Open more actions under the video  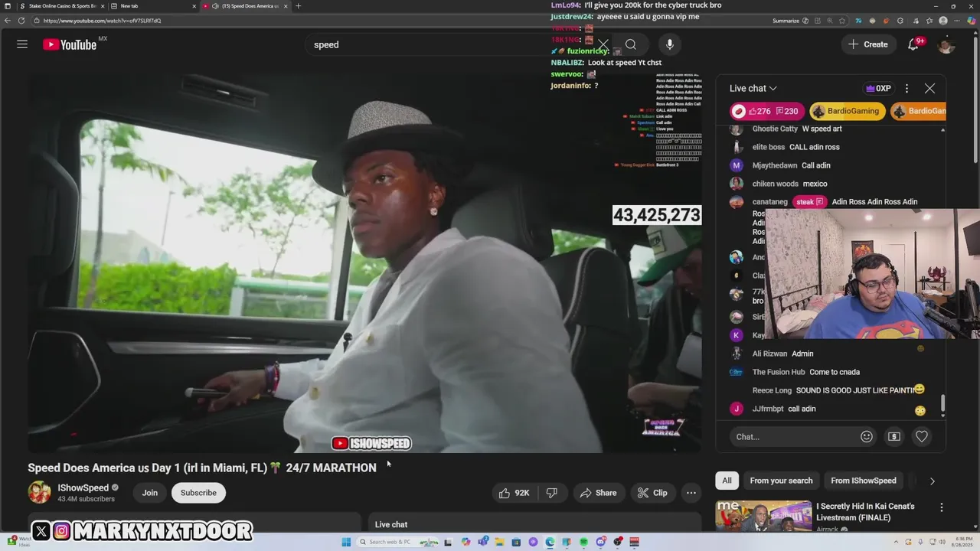coord(691,493)
